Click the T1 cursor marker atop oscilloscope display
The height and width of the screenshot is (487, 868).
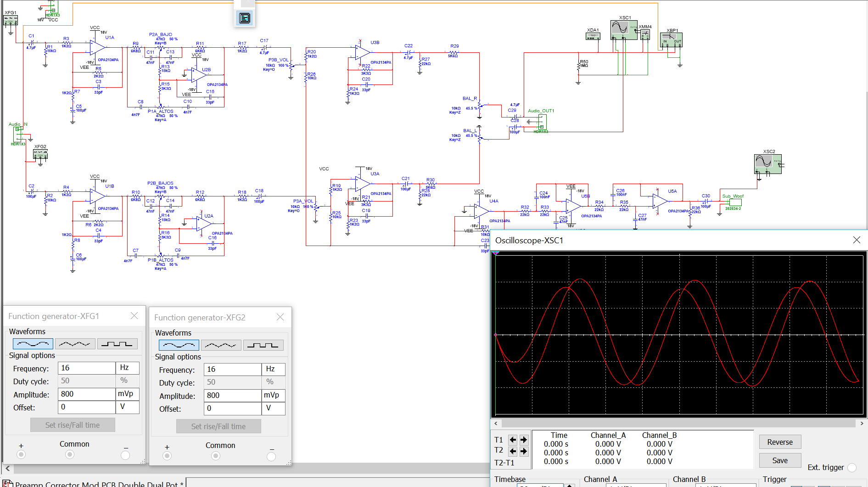tap(495, 253)
